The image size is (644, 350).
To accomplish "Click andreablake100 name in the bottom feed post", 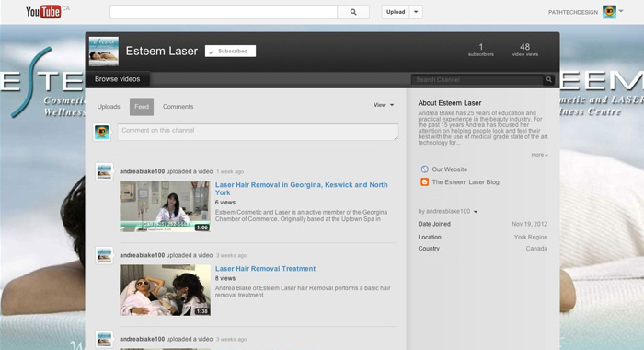I will pyautogui.click(x=142, y=339).
